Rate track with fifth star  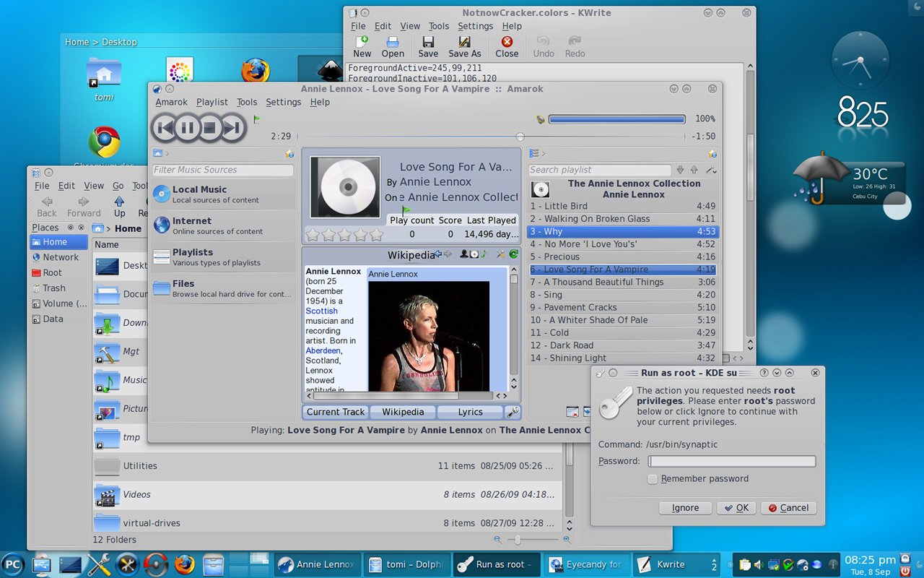[376, 235]
